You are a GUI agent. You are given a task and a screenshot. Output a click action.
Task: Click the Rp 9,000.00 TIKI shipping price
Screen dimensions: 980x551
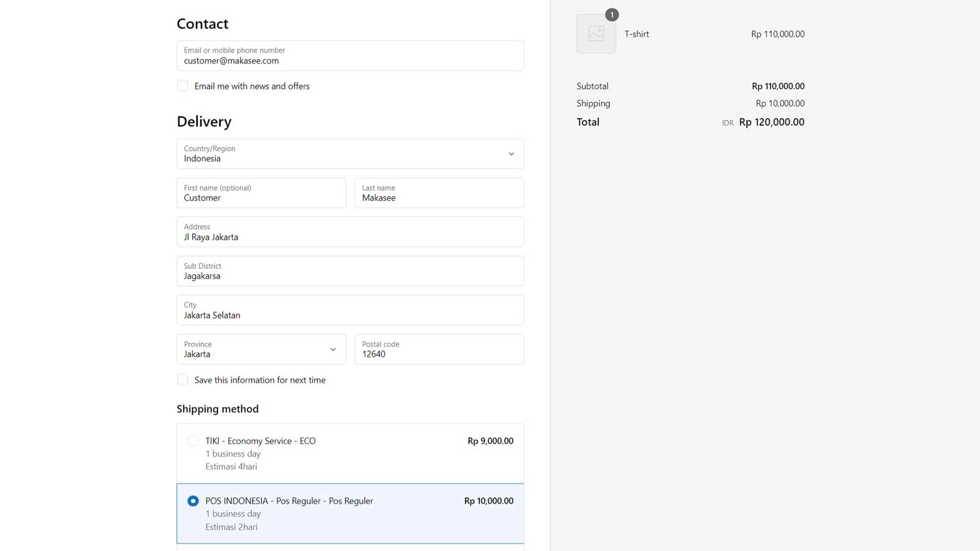[491, 441]
